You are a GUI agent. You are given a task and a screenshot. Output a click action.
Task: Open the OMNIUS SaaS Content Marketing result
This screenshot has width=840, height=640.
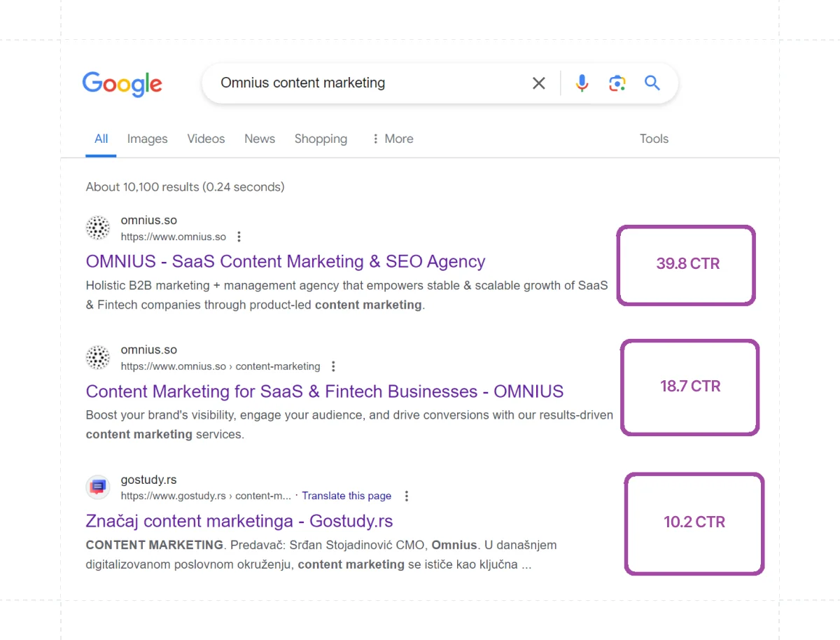click(286, 261)
